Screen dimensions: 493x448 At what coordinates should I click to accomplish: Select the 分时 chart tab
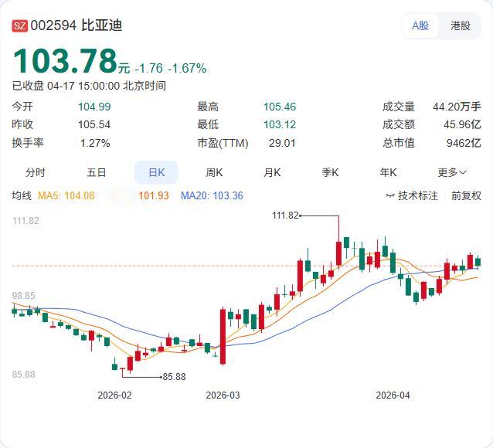coord(36,172)
